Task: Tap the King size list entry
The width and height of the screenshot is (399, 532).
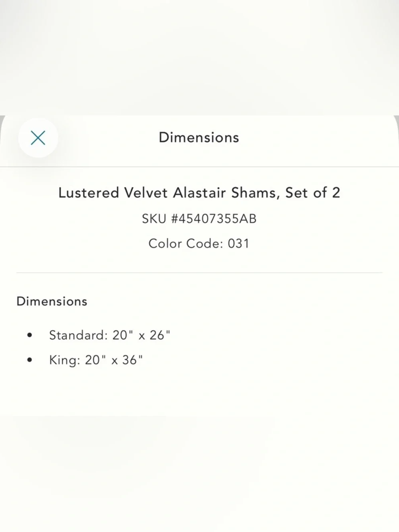Action: click(96, 360)
